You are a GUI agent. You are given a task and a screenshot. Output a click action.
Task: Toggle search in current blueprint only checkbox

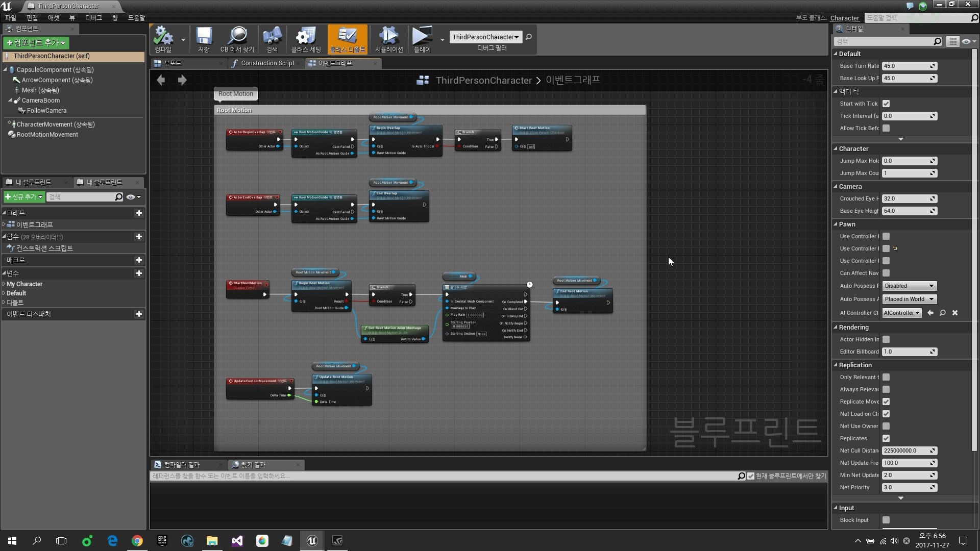[x=751, y=476]
